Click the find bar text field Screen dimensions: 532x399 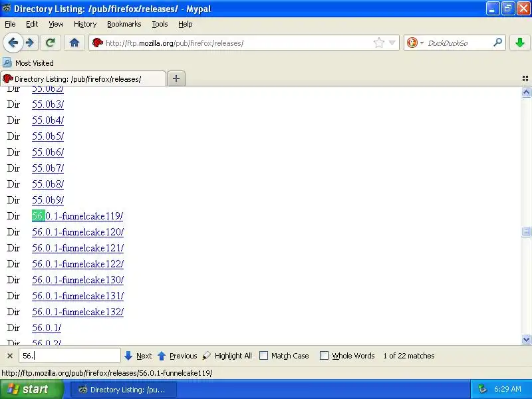coord(70,356)
